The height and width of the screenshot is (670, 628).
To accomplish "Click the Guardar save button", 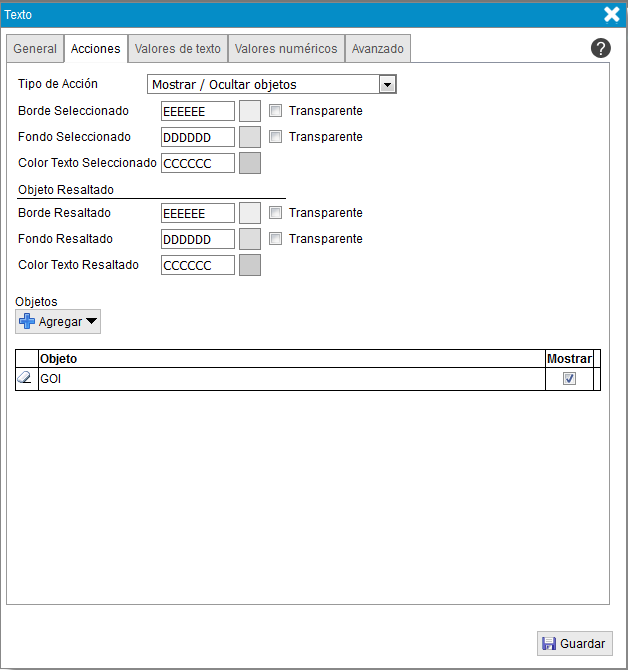I will point(574,644).
